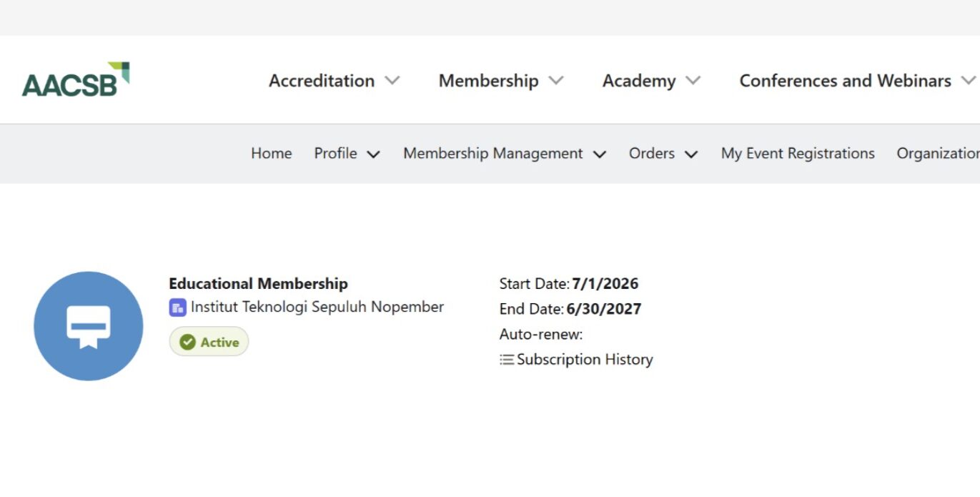Viewport: 980px width, 497px height.
Task: Select the Organization menu item
Action: click(938, 153)
